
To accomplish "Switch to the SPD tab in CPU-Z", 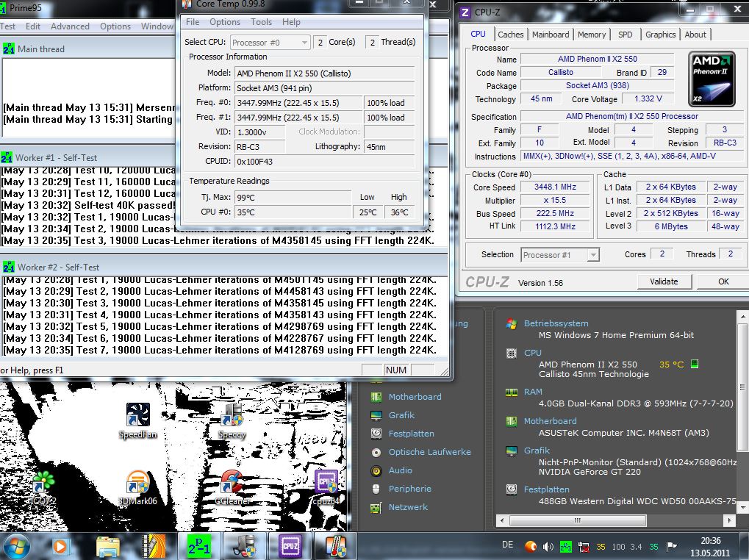I will (625, 35).
